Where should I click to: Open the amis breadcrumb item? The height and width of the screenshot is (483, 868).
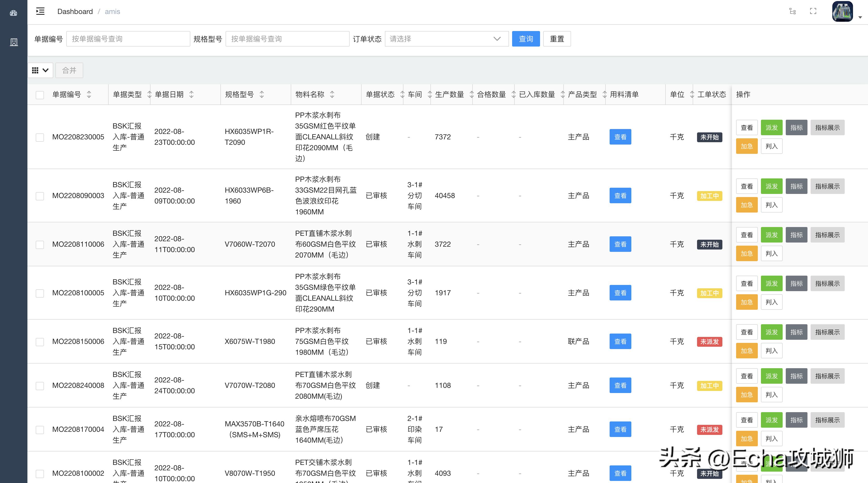coord(112,11)
